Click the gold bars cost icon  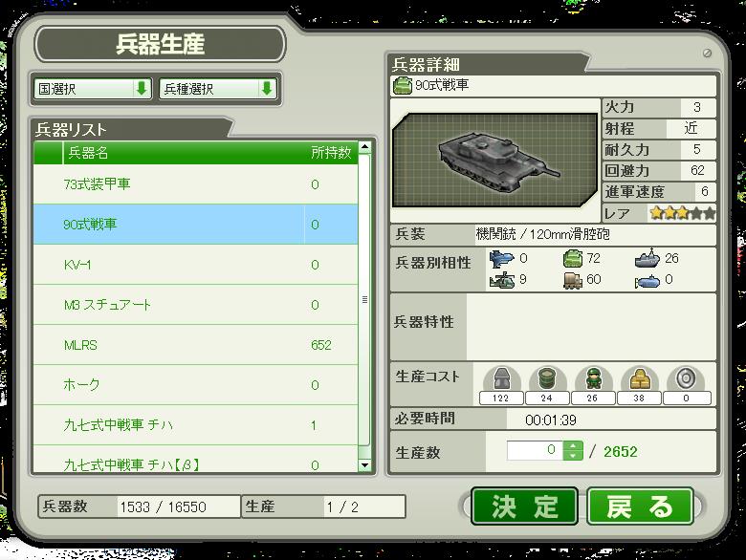[x=640, y=378]
